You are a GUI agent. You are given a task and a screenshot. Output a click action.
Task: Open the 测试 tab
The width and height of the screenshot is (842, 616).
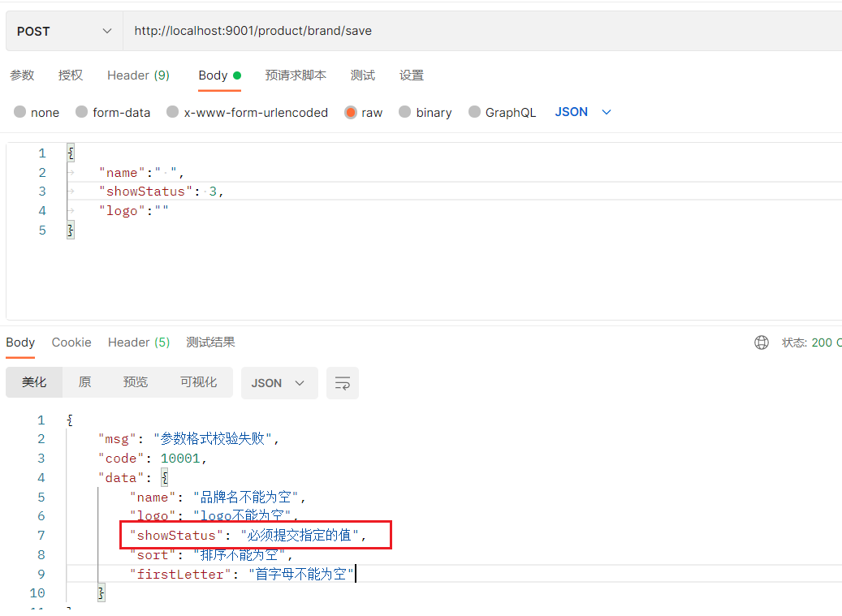point(362,75)
